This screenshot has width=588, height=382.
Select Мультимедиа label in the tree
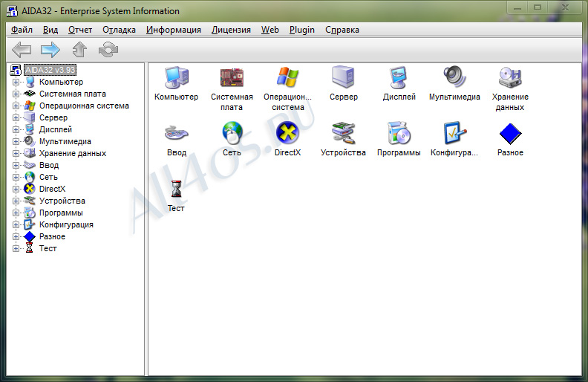(x=65, y=141)
